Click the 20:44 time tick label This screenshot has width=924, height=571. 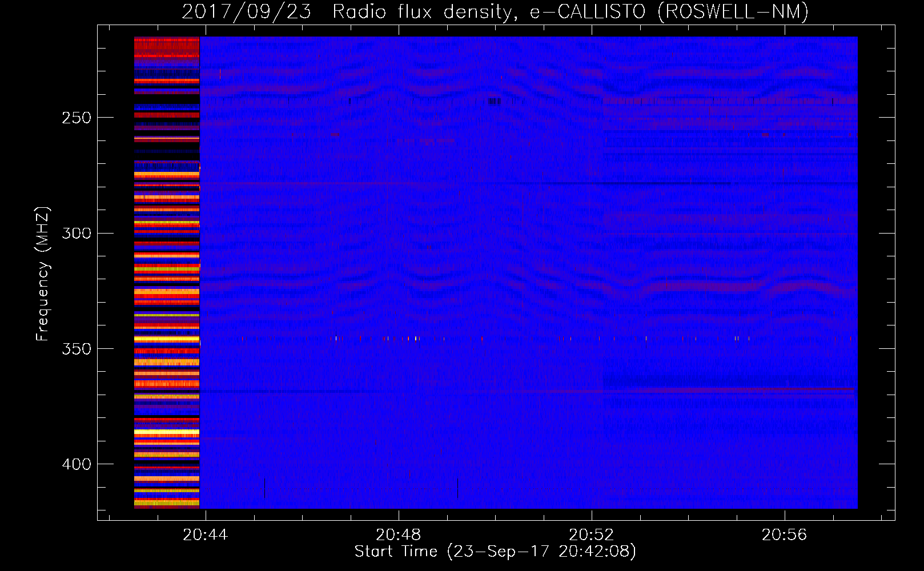coord(205,534)
